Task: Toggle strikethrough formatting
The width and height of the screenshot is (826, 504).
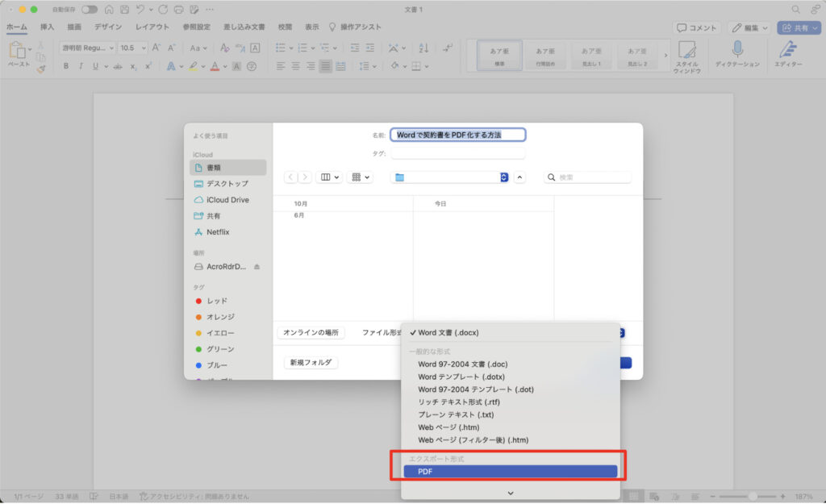Action: (118, 66)
